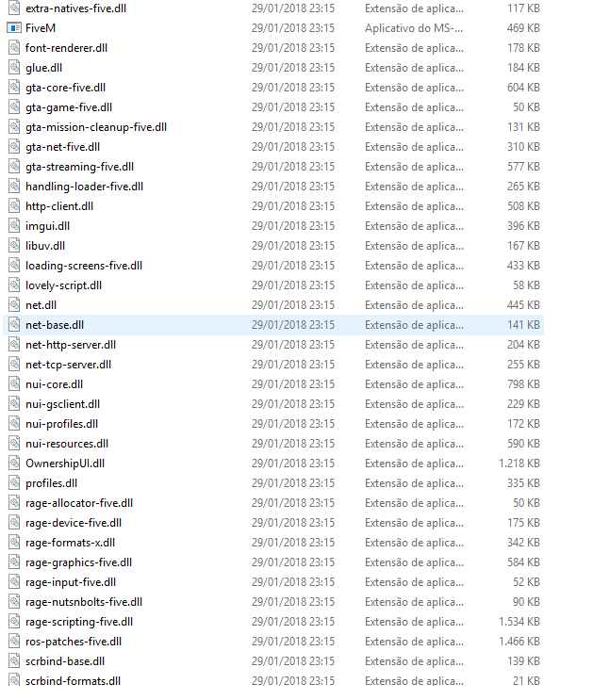Click the 1.466 KB size of ros-patches-five.dll
593x700 pixels.
pos(519,641)
